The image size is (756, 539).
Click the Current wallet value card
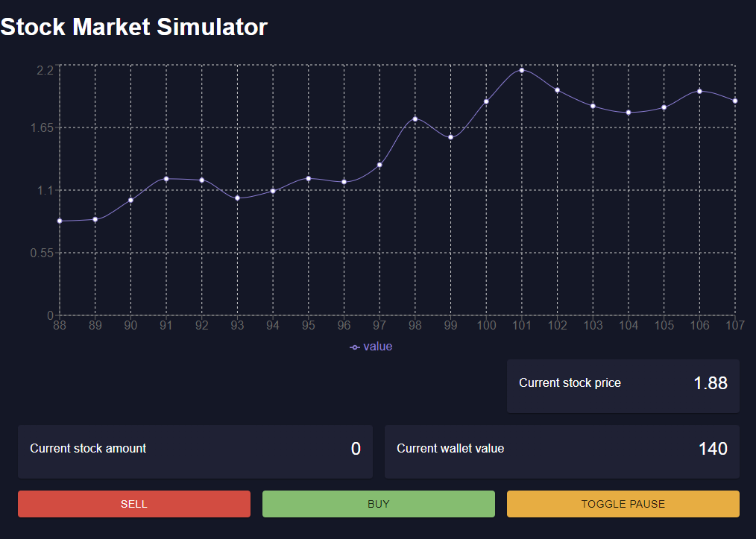tap(562, 452)
